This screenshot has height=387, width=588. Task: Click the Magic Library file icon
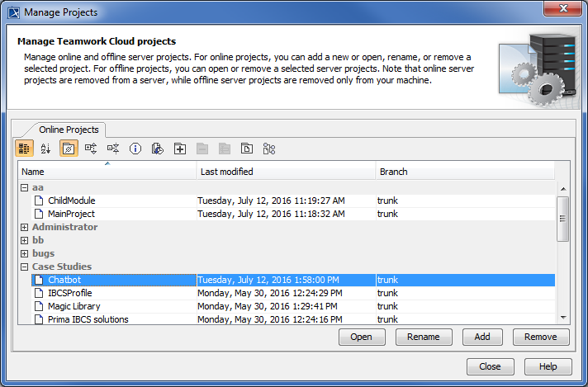39,306
